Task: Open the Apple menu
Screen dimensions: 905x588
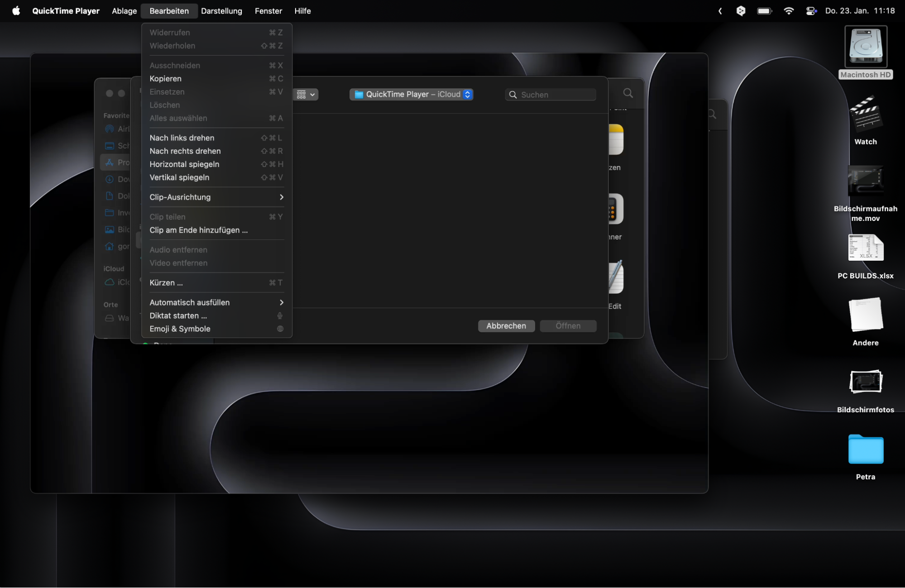Action: [16, 11]
